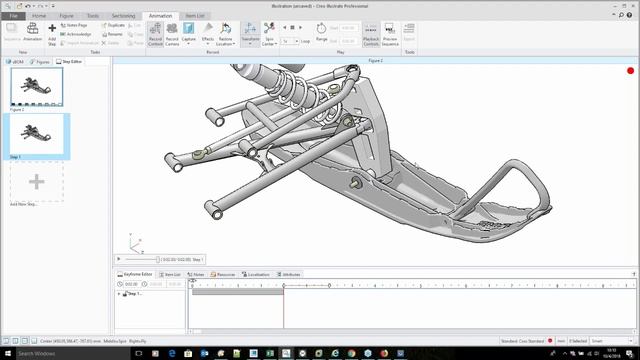Click Rename in the Tasks group
The width and height of the screenshot is (640, 360).
[x=112, y=34]
